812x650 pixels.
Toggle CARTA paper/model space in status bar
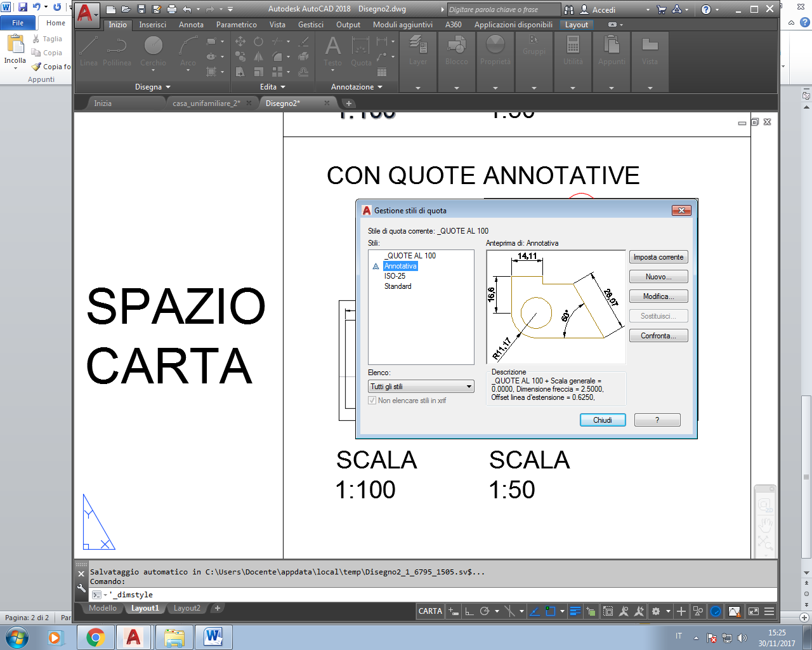coord(430,611)
